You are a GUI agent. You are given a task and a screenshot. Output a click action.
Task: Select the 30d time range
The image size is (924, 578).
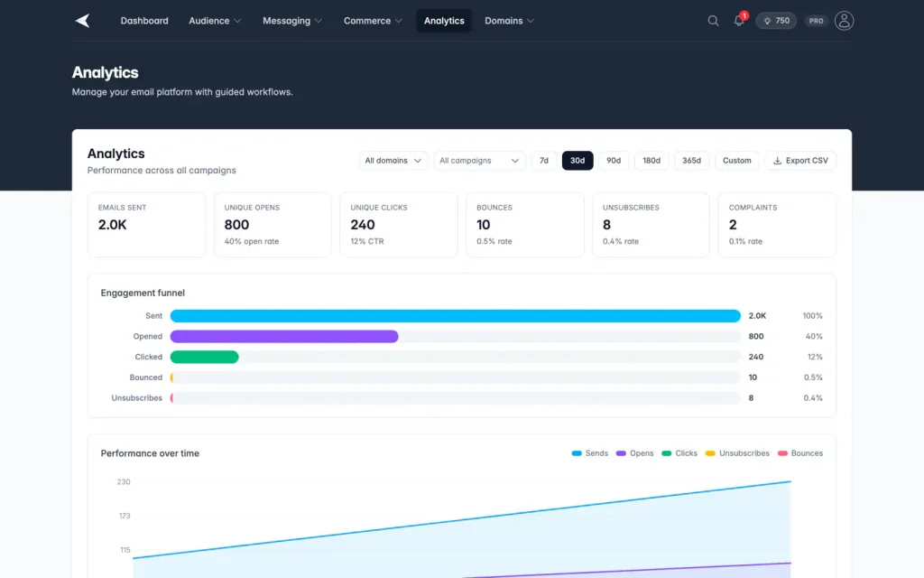coord(577,161)
